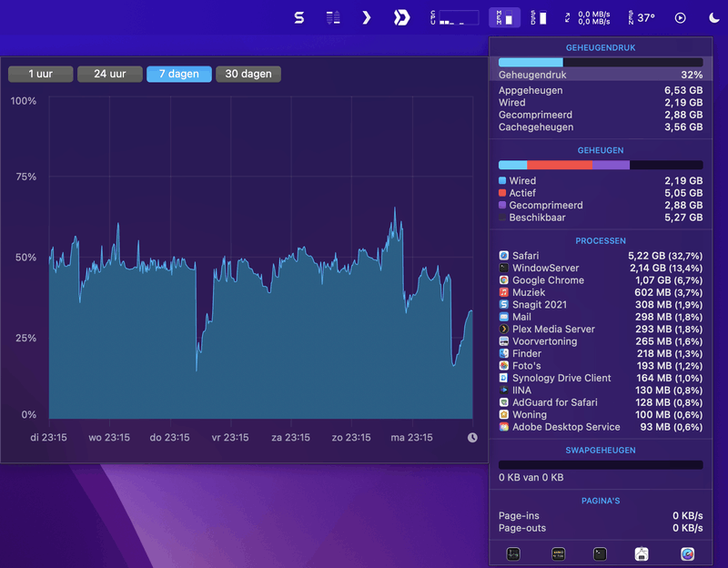Toggle the MEM memory menu bar item
This screenshot has height=568, width=728.
[504, 18]
